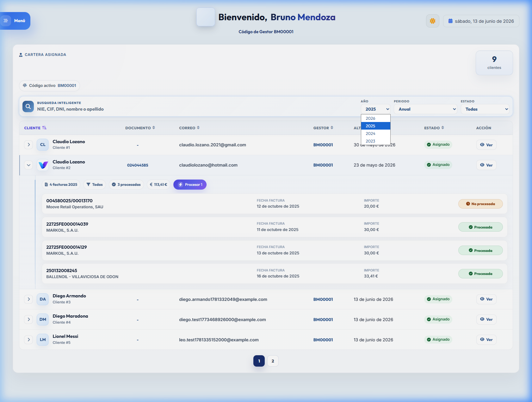Open invoice 004580025/00013170 row
Image resolution: width=532 pixels, height=402 pixels.
pyautogui.click(x=275, y=204)
